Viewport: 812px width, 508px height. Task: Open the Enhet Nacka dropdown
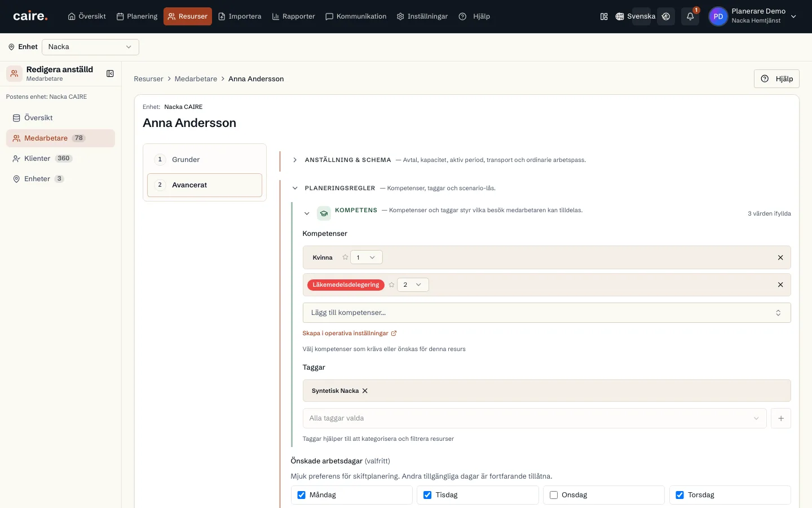90,47
